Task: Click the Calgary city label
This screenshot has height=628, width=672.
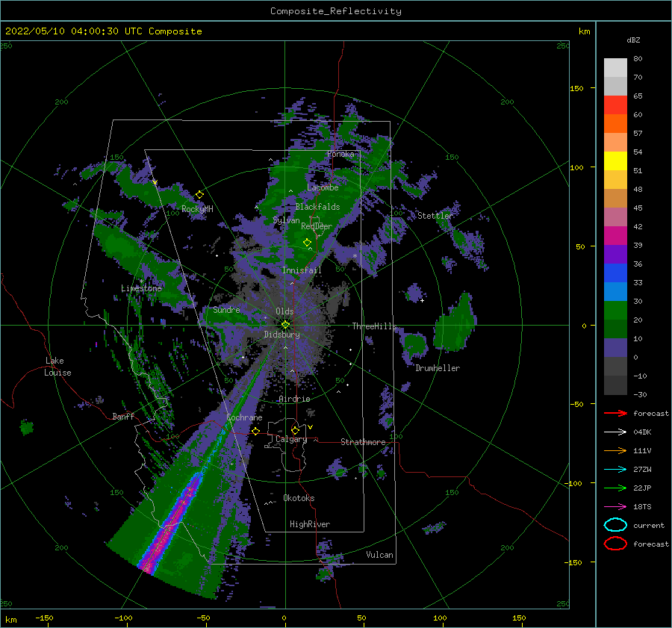Action: [291, 439]
